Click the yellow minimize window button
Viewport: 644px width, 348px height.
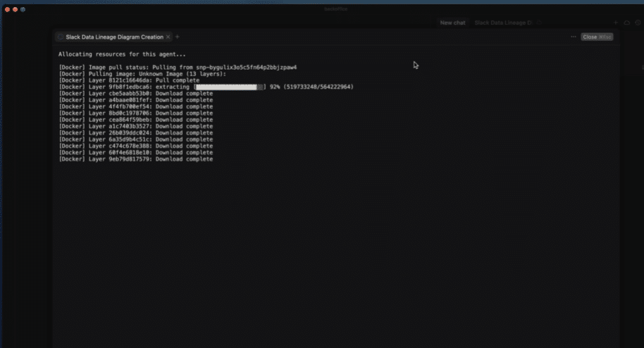click(x=16, y=9)
